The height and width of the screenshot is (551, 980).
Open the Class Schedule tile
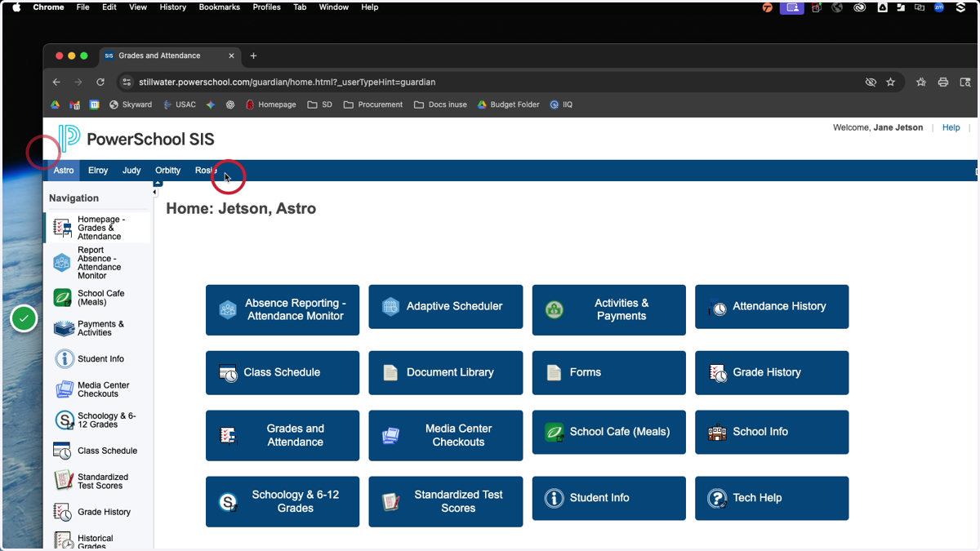click(x=283, y=373)
